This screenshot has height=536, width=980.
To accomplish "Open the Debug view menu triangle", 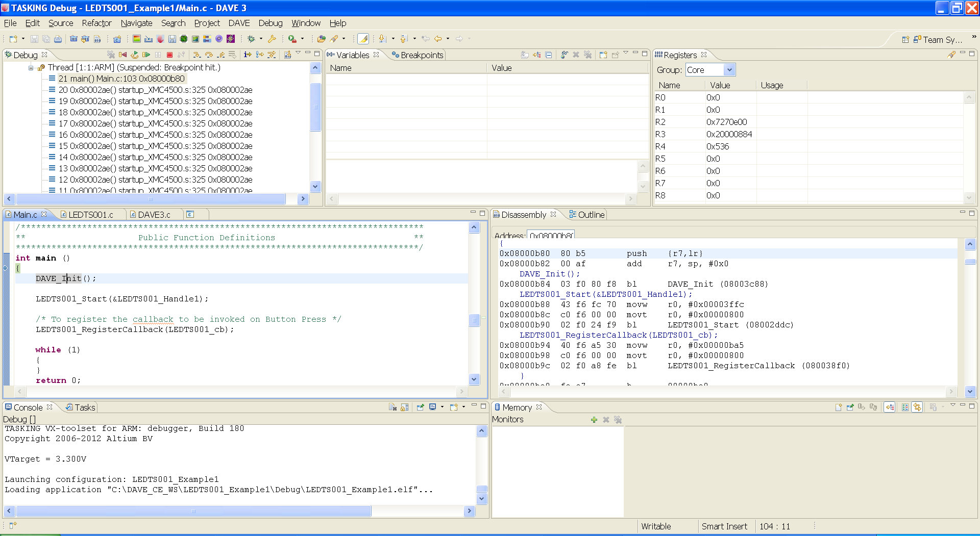I will (x=298, y=53).
